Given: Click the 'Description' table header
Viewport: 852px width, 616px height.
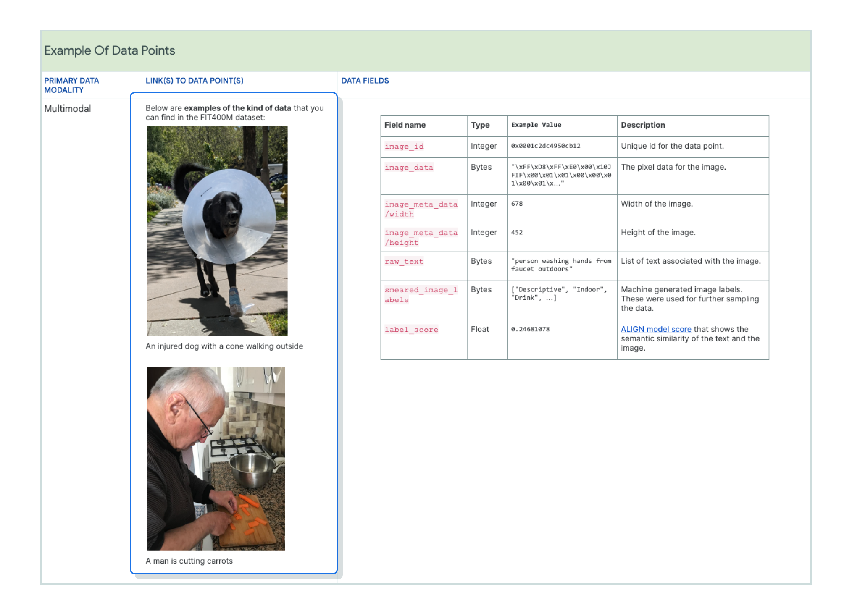Looking at the screenshot, I should coord(643,125).
